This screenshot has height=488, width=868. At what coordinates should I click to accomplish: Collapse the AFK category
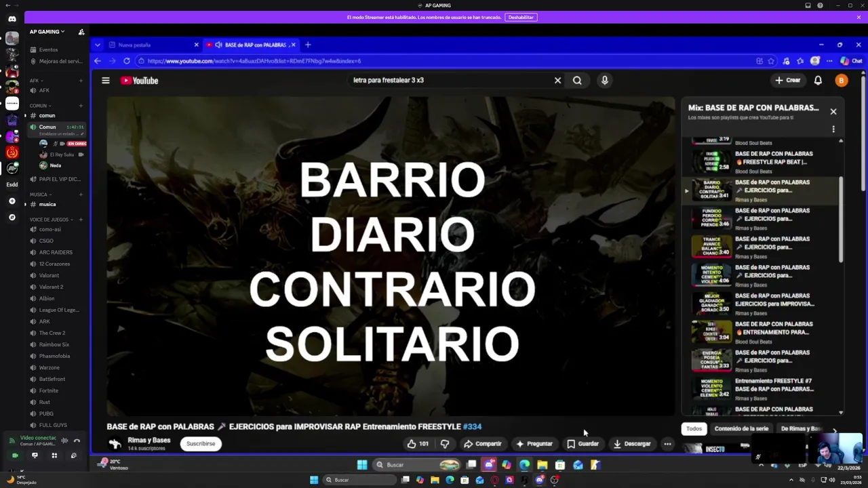coord(35,81)
